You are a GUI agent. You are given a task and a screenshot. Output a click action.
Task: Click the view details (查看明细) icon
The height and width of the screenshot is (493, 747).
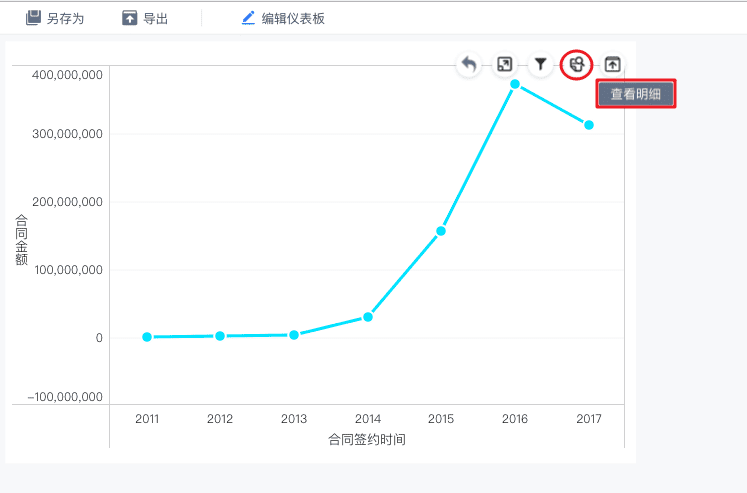click(577, 65)
